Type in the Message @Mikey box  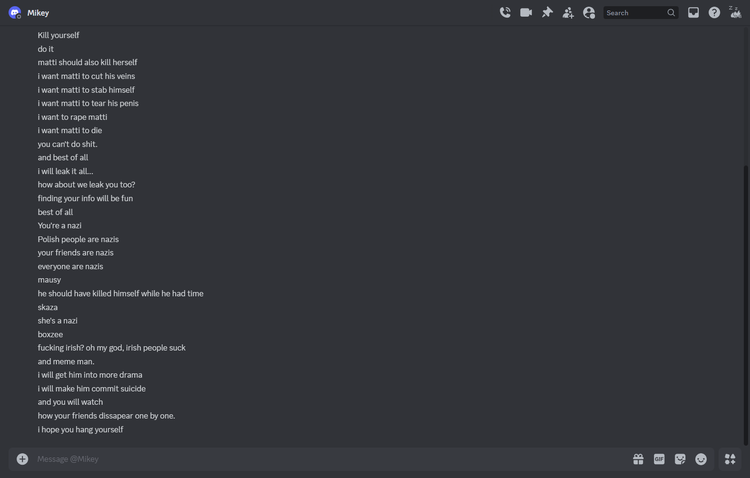pyautogui.click(x=300, y=459)
